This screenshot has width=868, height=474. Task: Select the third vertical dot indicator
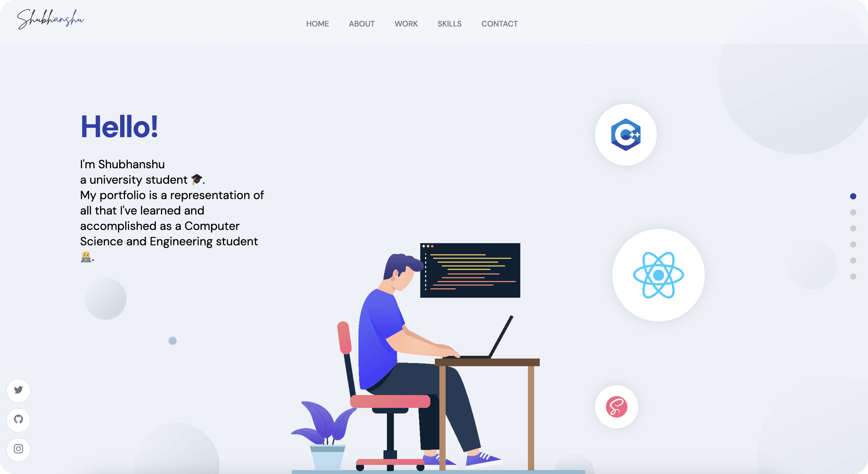[853, 228]
